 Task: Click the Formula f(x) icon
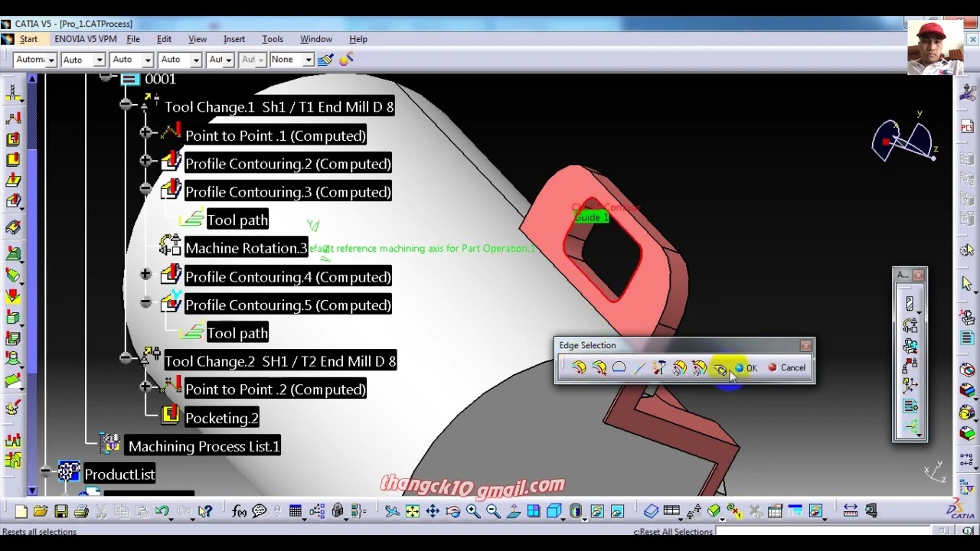click(239, 511)
